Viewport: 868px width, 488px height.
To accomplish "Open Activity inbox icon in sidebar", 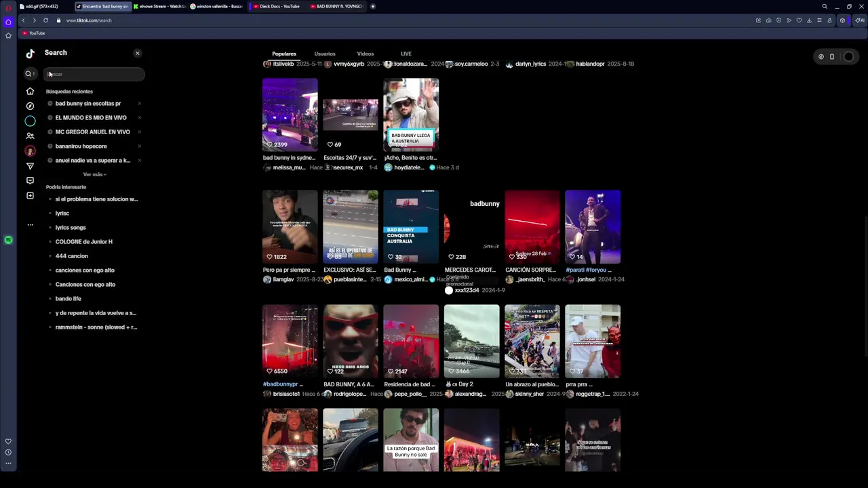I will pyautogui.click(x=30, y=181).
